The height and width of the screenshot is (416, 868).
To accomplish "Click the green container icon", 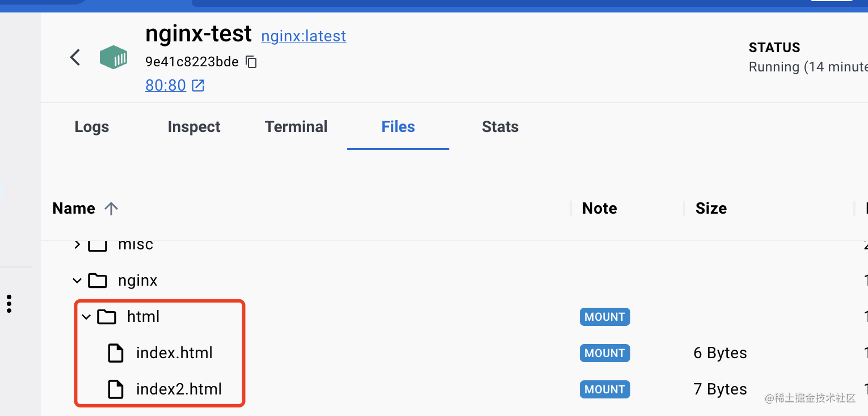I will [113, 57].
